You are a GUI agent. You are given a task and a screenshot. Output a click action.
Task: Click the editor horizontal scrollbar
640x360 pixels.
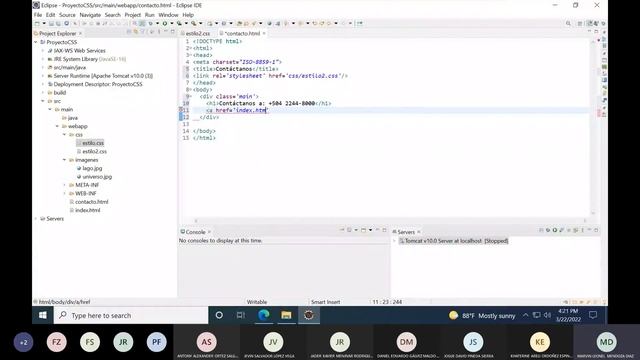(x=390, y=220)
